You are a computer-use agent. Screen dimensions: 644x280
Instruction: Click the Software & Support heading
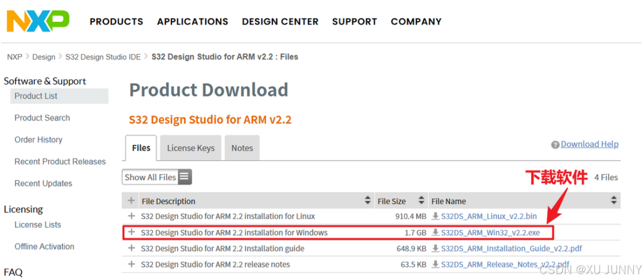click(45, 81)
